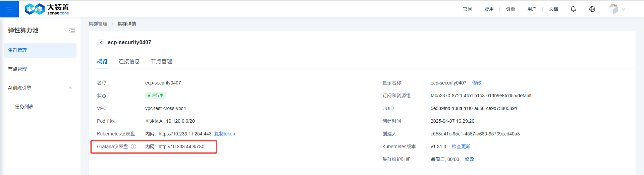Click 修改 beside cluster maintenance time
Image resolution: width=644 pixels, height=175 pixels.
click(470, 159)
